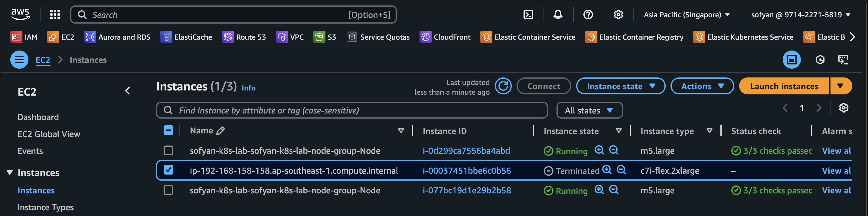Open the AWS home logo
This screenshot has height=216, width=868.
pyautogui.click(x=20, y=15)
